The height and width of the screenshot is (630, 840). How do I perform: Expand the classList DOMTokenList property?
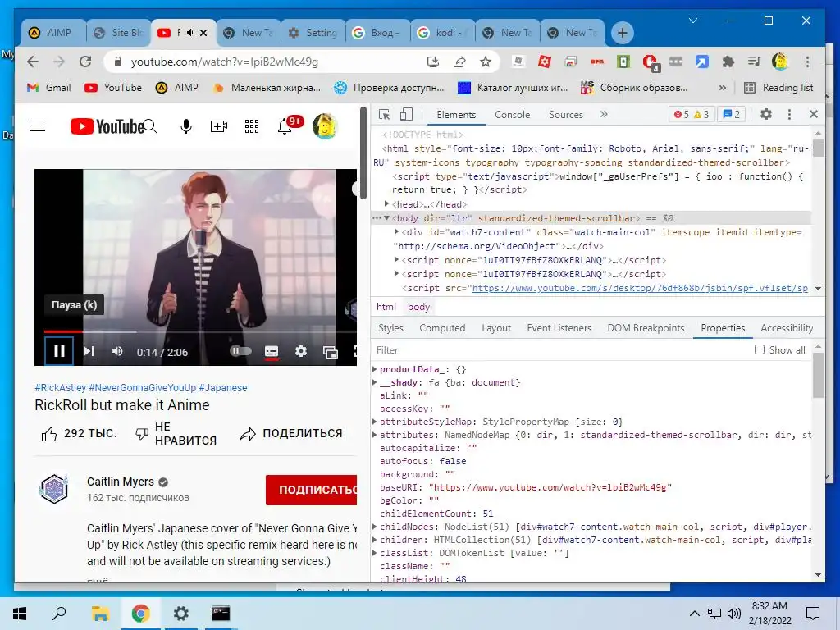pos(375,553)
